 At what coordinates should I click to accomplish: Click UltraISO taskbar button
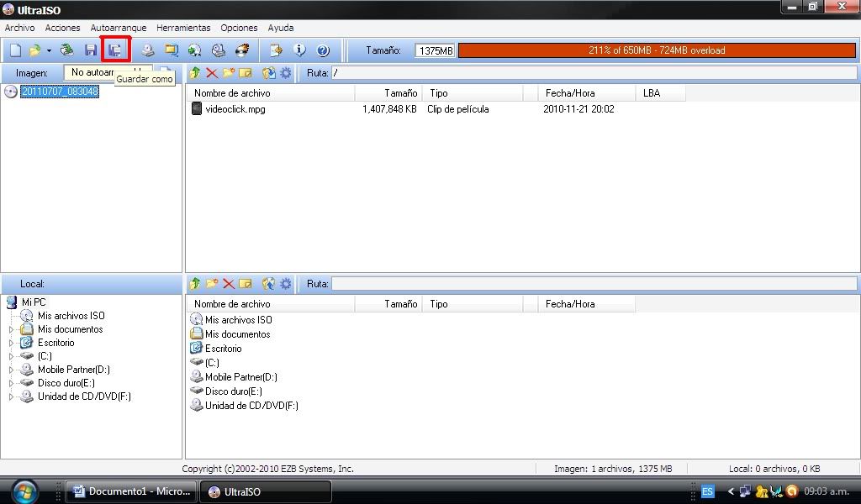(265, 491)
